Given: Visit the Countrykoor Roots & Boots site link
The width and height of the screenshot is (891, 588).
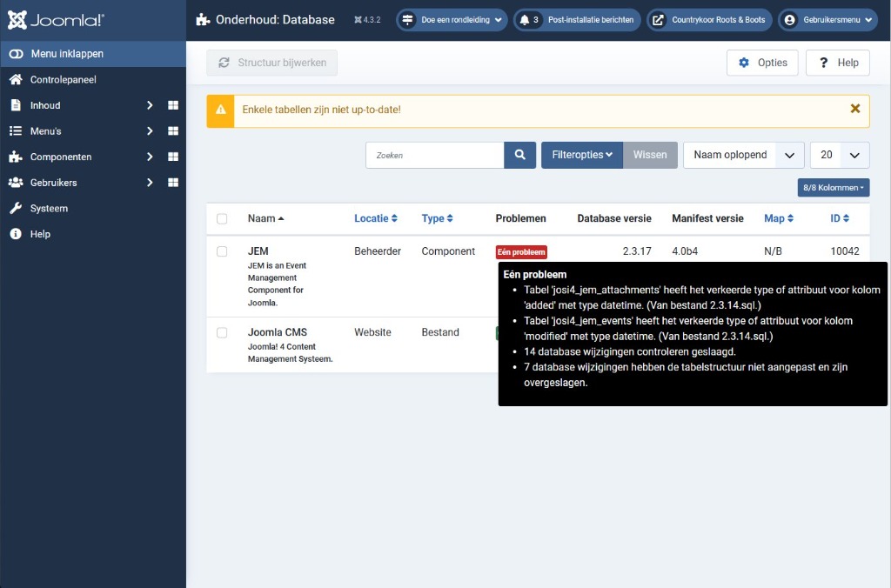Looking at the screenshot, I should (709, 20).
